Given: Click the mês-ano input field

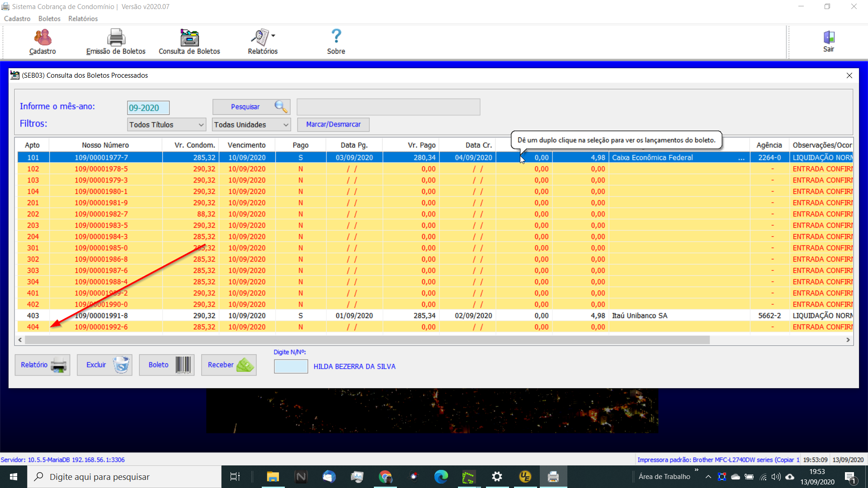Looking at the screenshot, I should 148,108.
